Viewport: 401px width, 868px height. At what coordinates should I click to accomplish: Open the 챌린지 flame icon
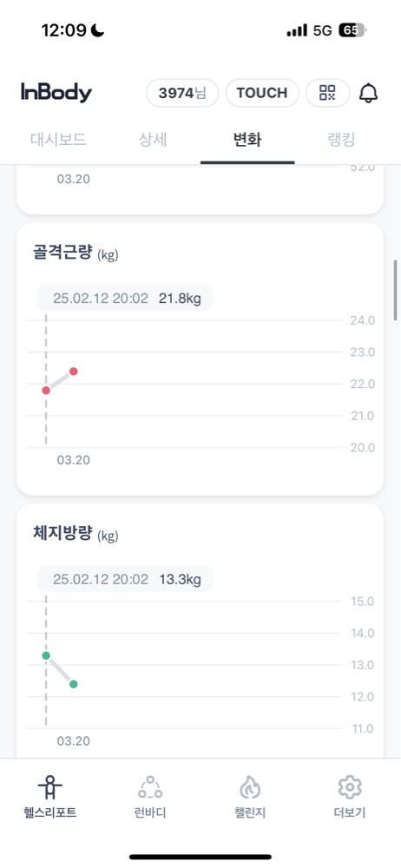250,797
